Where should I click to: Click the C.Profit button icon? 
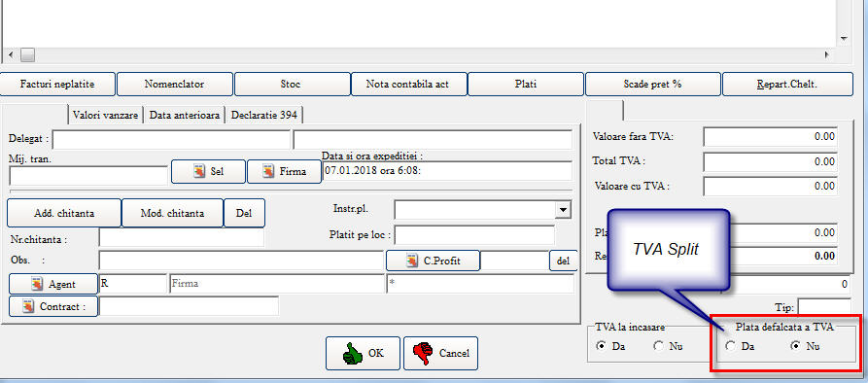412,261
